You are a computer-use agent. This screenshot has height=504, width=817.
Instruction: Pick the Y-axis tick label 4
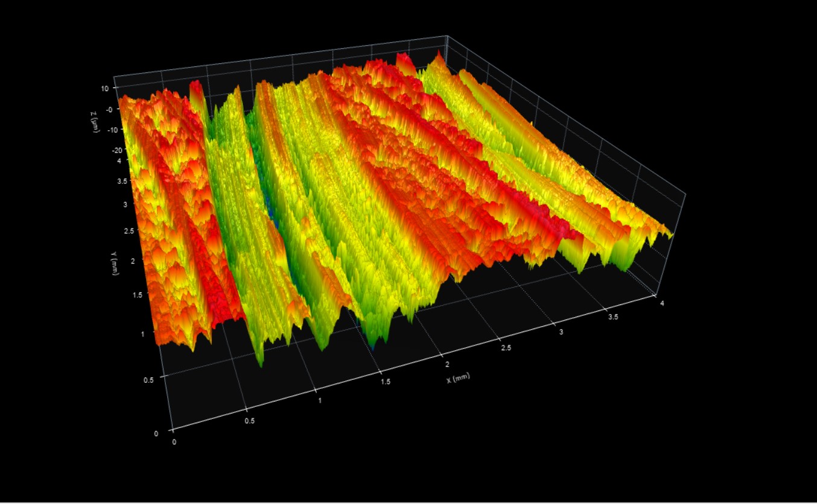click(119, 160)
